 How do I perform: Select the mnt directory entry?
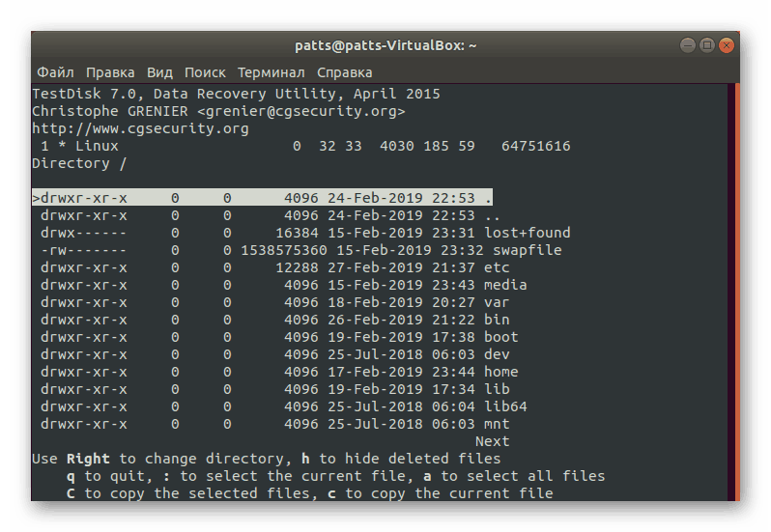tap(274, 424)
